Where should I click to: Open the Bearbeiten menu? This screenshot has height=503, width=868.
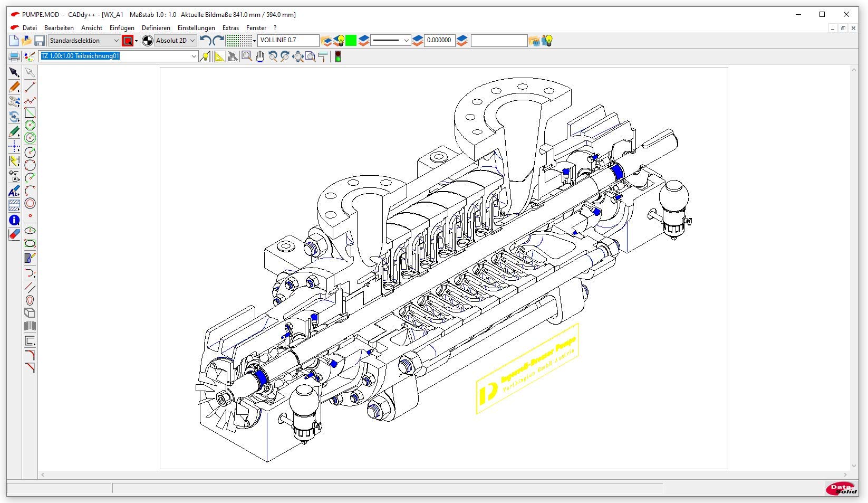click(x=59, y=28)
